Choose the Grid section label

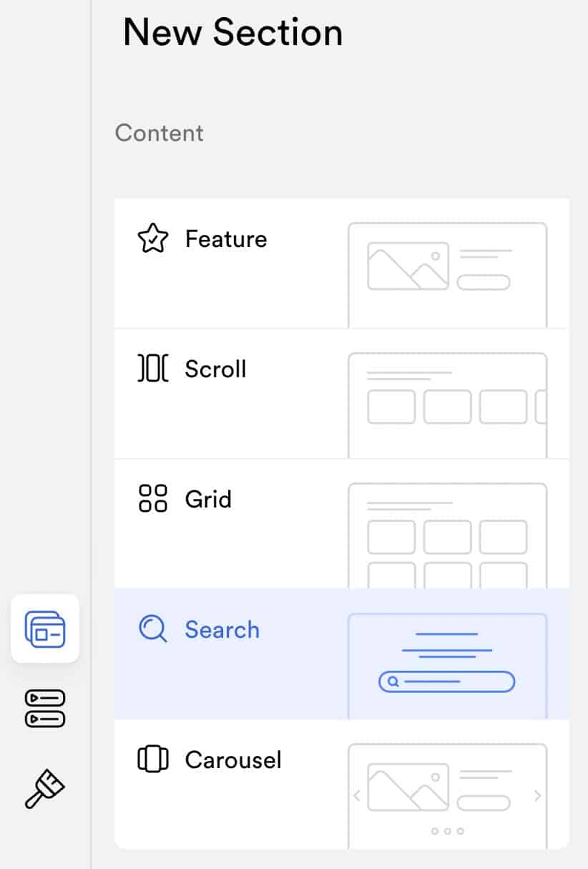[208, 499]
